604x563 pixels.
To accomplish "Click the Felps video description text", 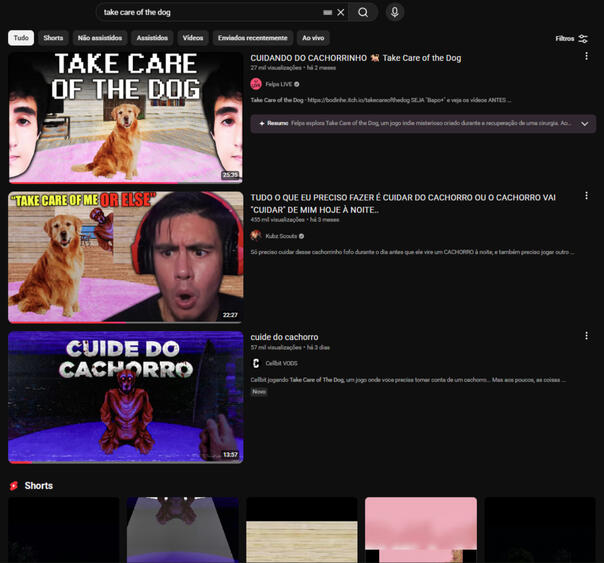I will point(381,100).
